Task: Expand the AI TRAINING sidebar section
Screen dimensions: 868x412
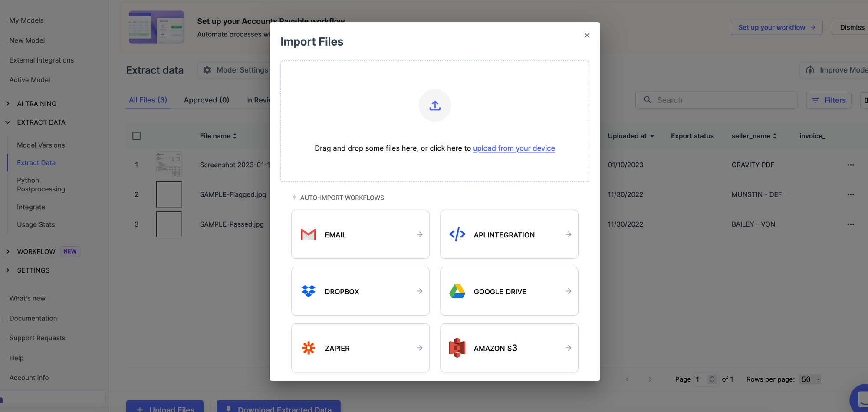Action: point(8,104)
